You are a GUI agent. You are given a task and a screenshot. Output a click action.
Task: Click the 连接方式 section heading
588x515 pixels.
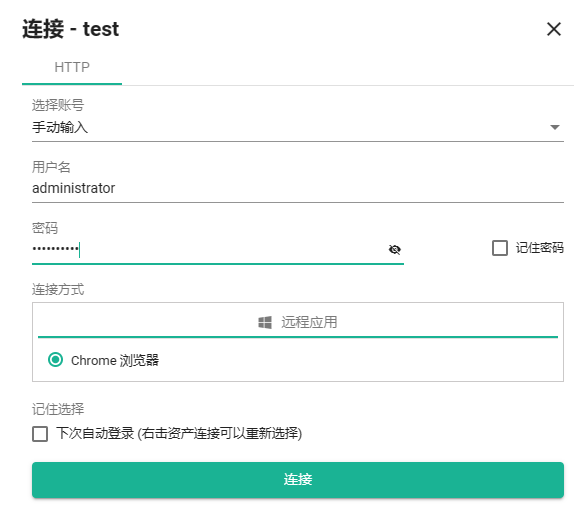click(58, 290)
